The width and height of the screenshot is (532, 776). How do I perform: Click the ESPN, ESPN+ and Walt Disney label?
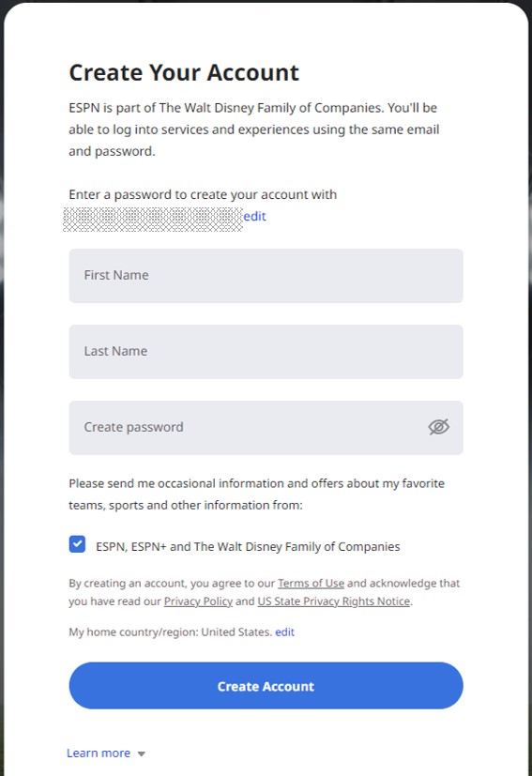(x=248, y=546)
